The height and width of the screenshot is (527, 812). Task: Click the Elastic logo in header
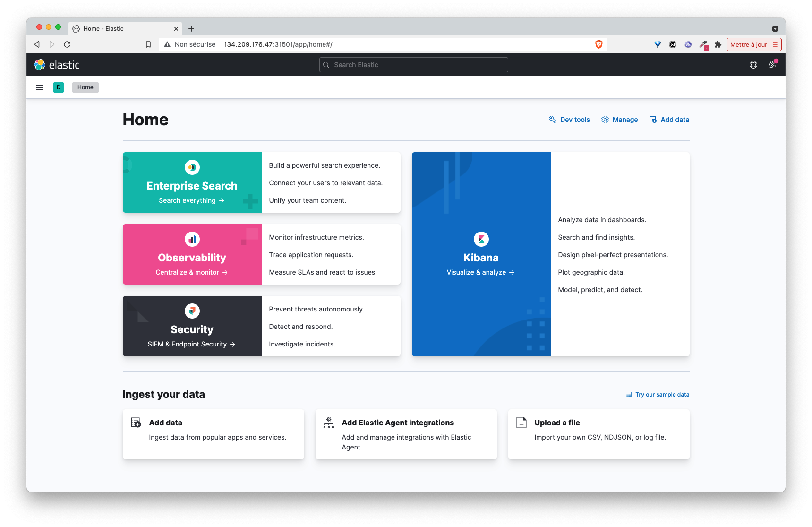pos(57,65)
